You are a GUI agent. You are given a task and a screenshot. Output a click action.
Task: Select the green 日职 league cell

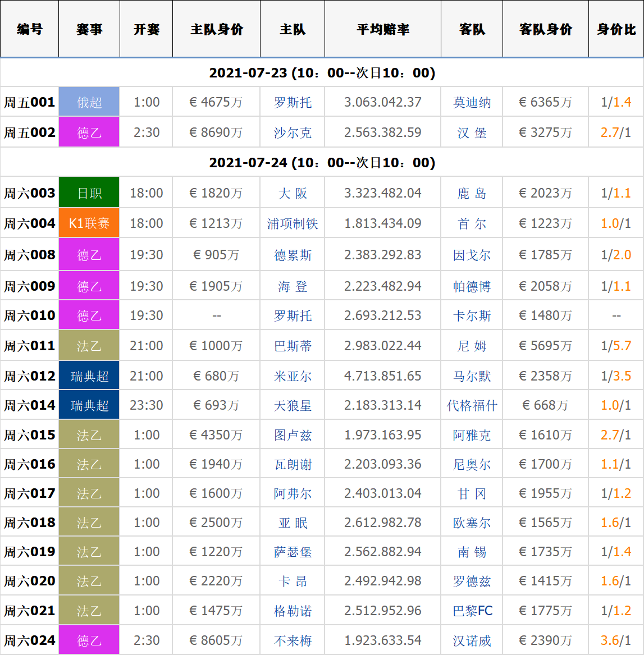point(89,193)
